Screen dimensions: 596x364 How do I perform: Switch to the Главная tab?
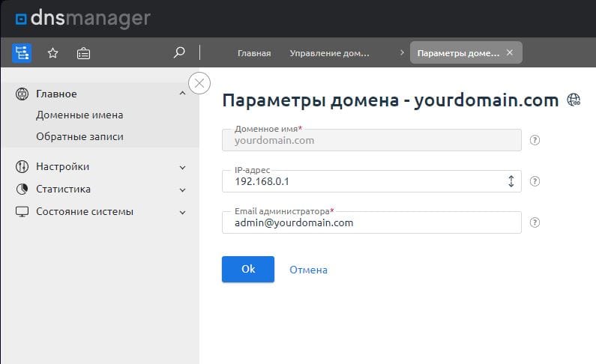[x=254, y=53]
